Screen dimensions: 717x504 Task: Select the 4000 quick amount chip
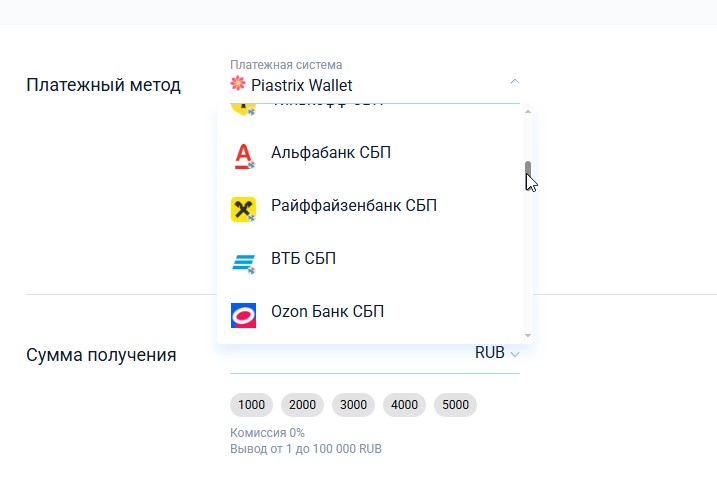pyautogui.click(x=405, y=405)
